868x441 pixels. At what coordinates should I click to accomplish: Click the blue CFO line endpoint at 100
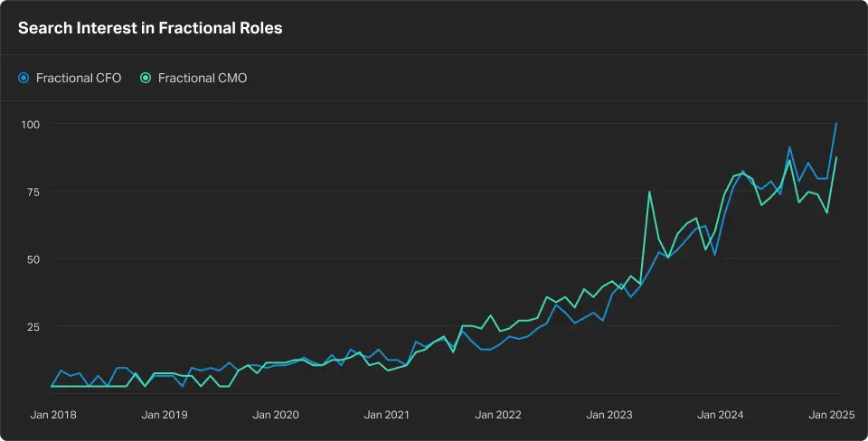tap(836, 124)
